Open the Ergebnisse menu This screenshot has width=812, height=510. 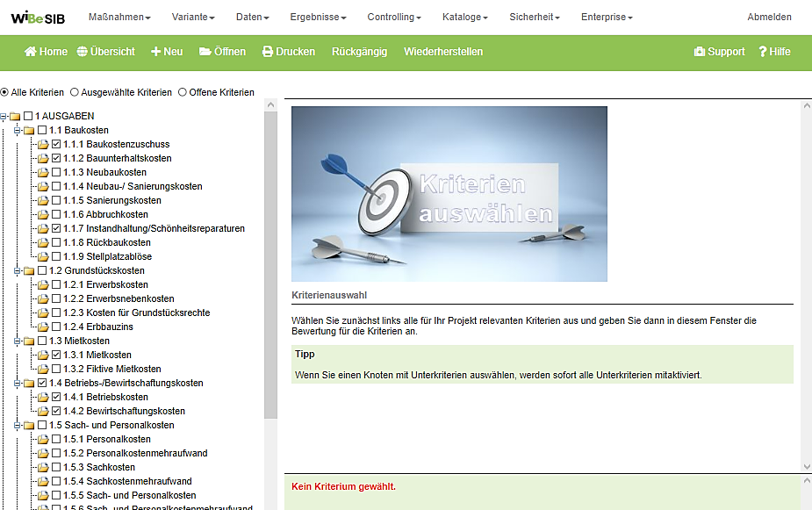pyautogui.click(x=318, y=17)
